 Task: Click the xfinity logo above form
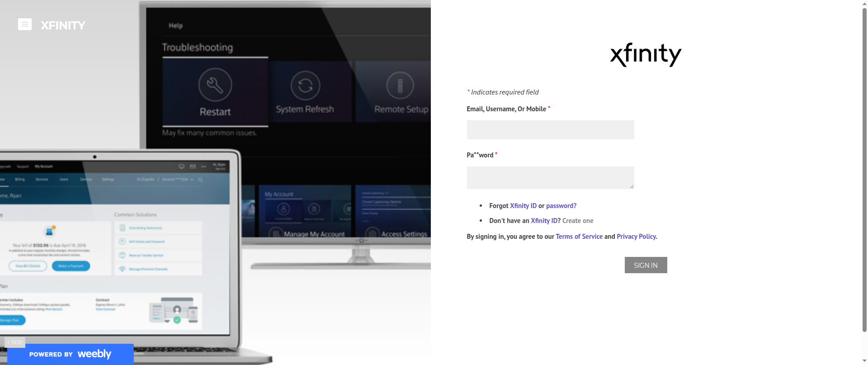(646, 55)
